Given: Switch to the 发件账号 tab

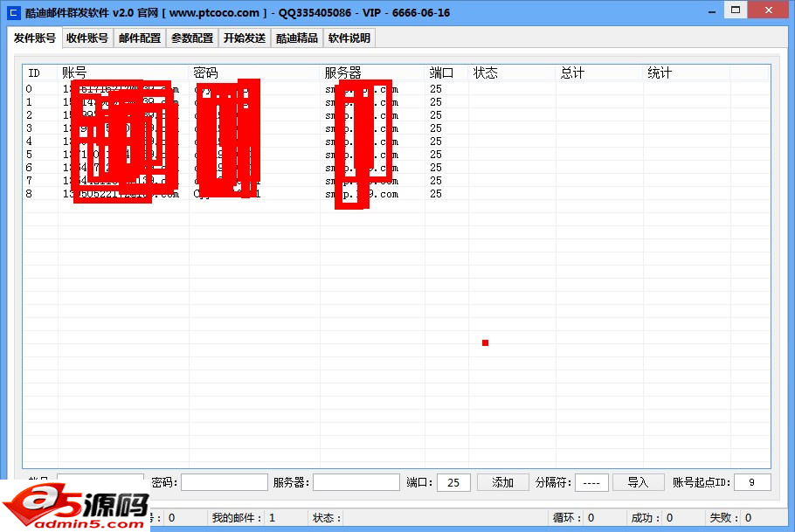Looking at the screenshot, I should point(34,38).
